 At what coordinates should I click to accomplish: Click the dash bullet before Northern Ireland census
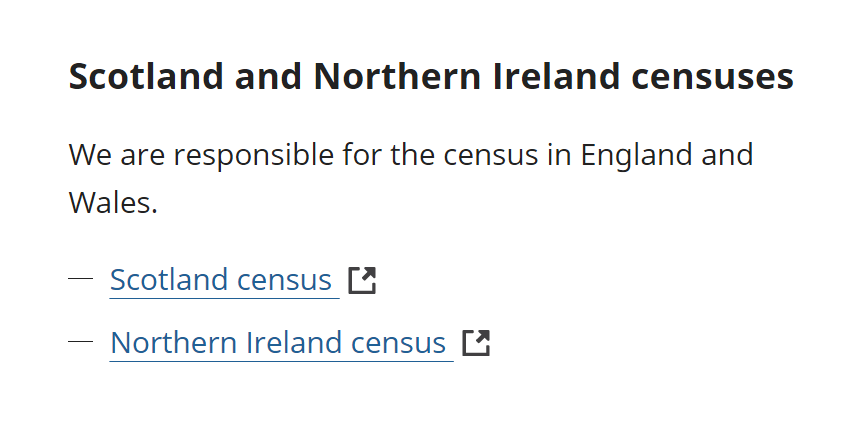click(80, 342)
